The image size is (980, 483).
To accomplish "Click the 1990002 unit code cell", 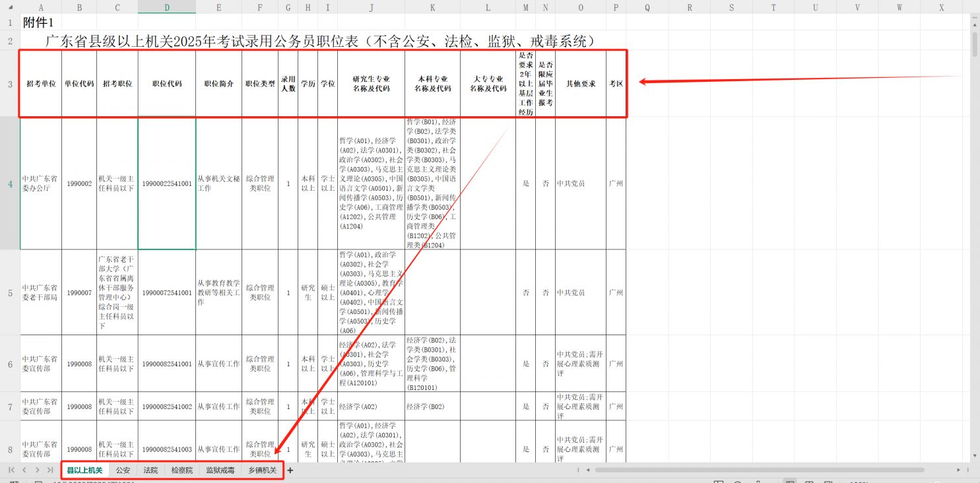I will (79, 183).
